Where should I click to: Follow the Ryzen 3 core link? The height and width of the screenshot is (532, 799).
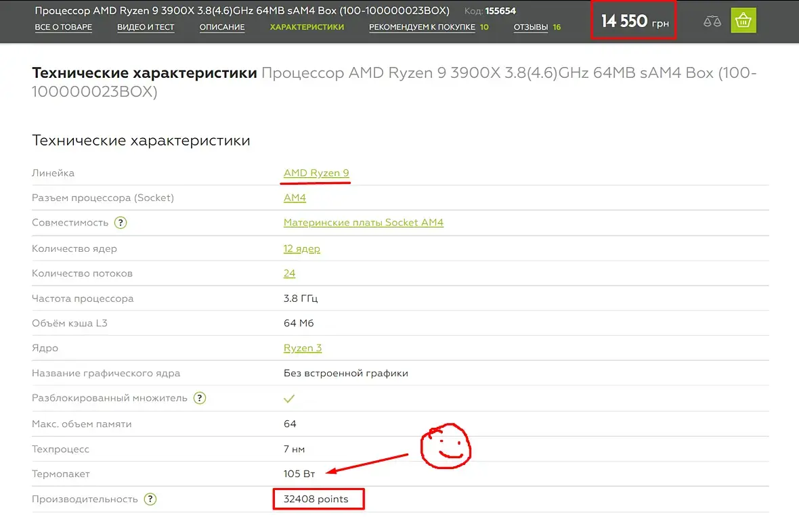[x=303, y=348]
